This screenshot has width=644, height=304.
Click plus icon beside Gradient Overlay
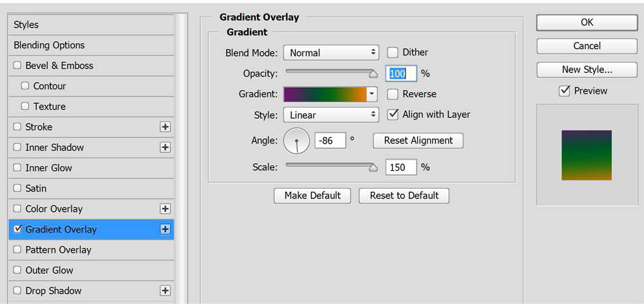point(165,229)
